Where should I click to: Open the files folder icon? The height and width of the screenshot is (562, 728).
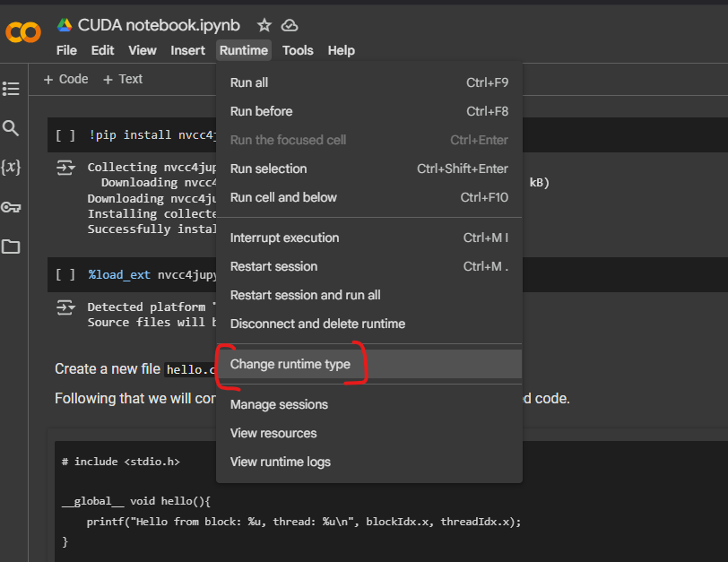(x=11, y=246)
